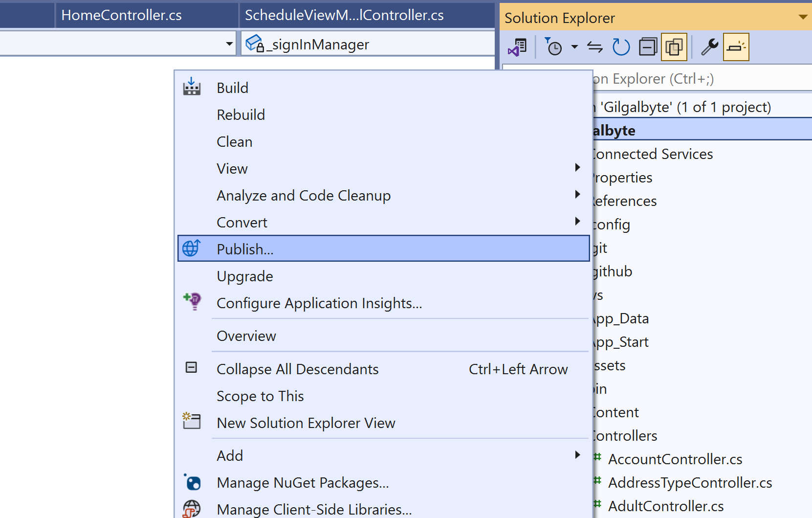Viewport: 812px width, 518px height.
Task: Select Overview in the context menu
Action: [x=383, y=336]
